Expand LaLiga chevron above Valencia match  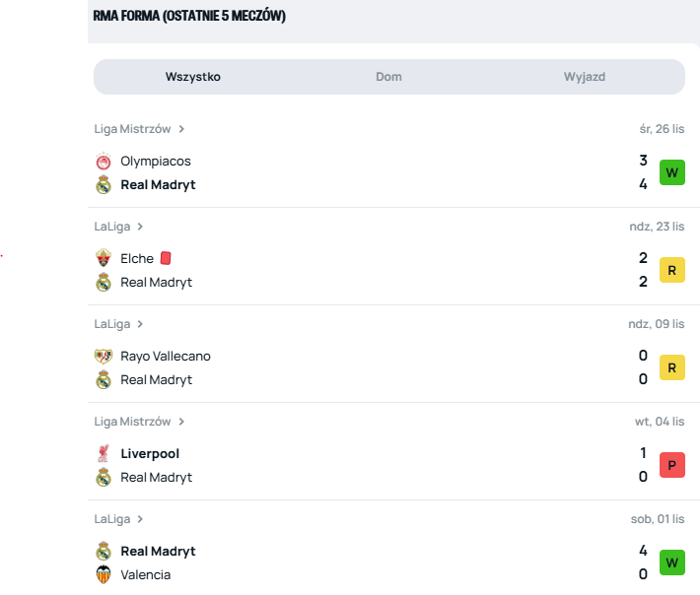(x=140, y=519)
